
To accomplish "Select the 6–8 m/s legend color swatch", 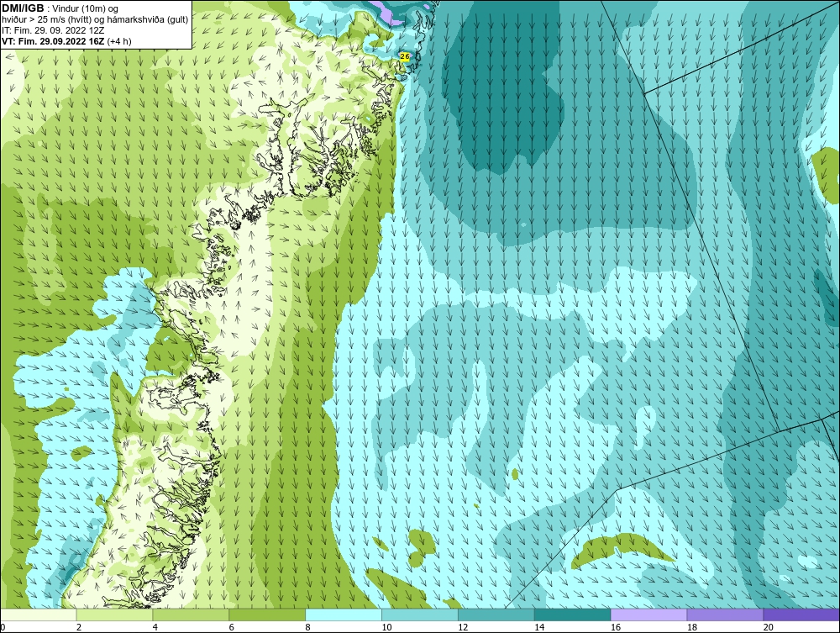I will tap(267, 615).
